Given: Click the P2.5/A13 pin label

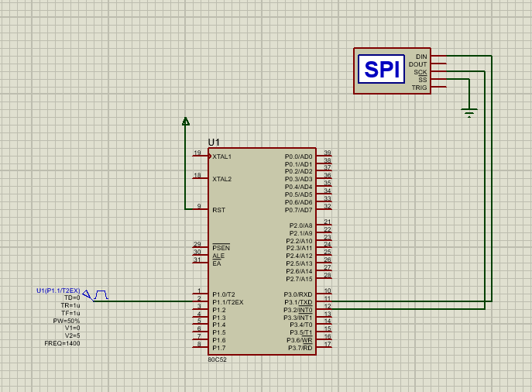Looking at the screenshot, I should point(299,263).
